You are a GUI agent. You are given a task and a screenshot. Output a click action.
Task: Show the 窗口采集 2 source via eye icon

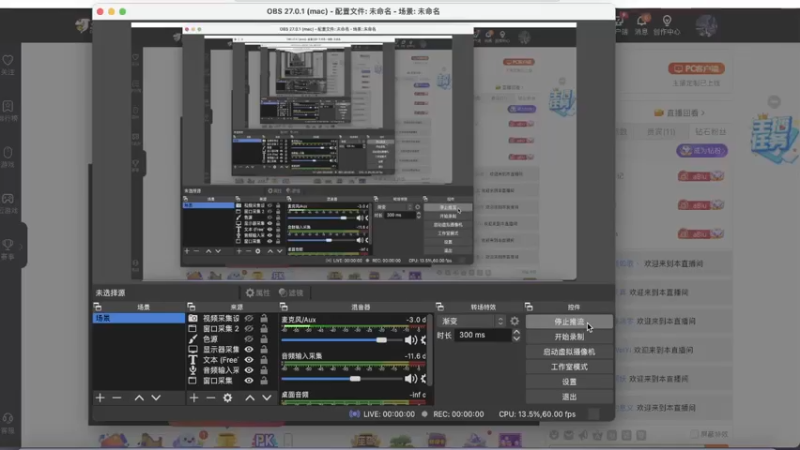click(249, 329)
